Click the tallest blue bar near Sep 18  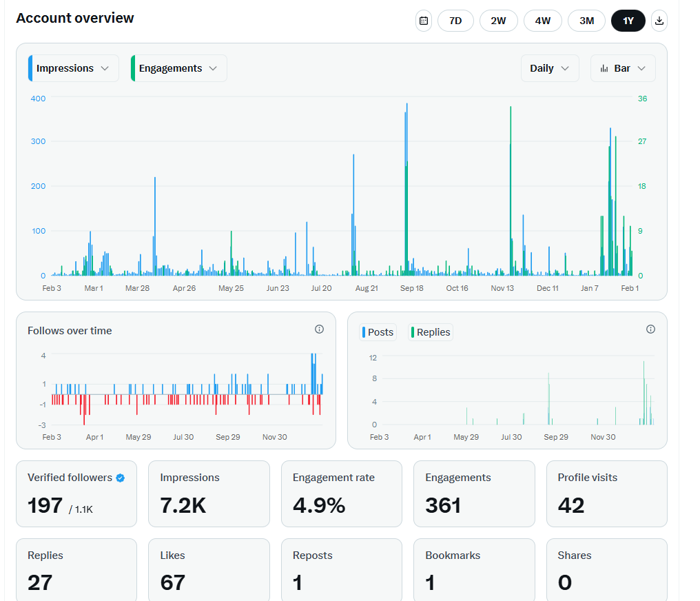tap(406, 190)
